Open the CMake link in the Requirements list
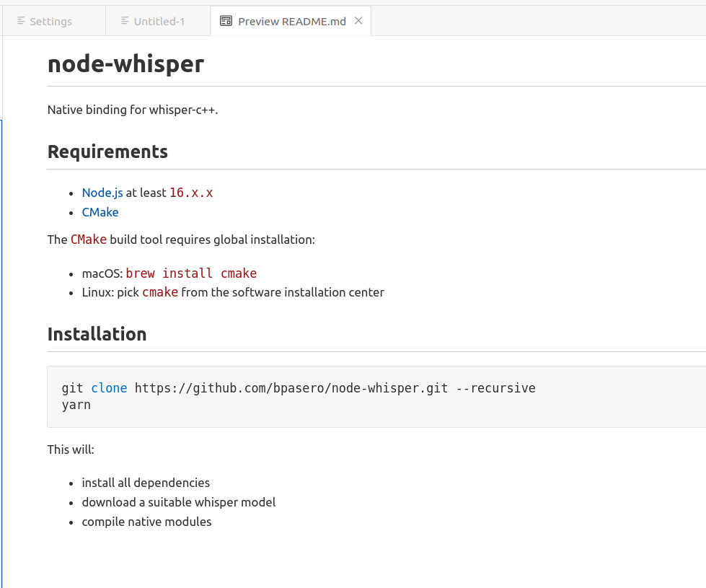Viewport: 706px width, 588px height. click(100, 211)
